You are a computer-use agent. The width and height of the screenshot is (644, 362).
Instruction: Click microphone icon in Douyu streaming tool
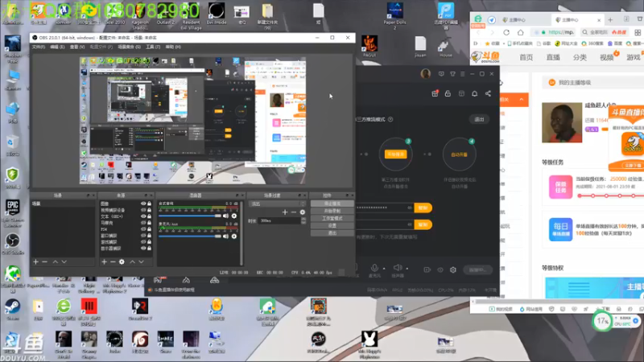click(374, 268)
